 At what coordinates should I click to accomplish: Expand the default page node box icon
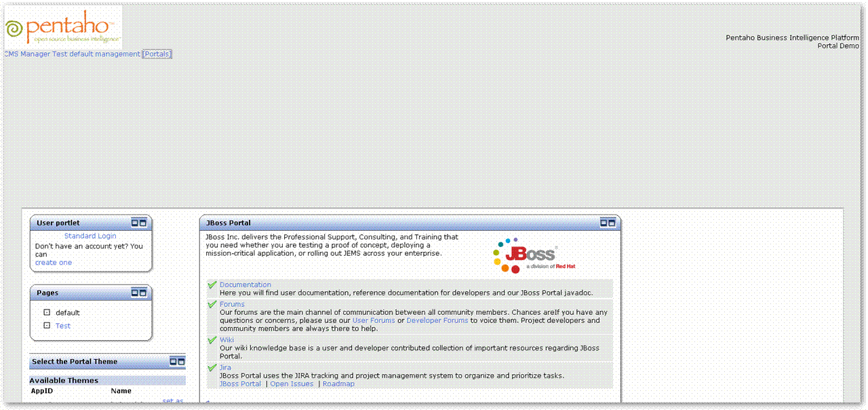[x=47, y=312]
